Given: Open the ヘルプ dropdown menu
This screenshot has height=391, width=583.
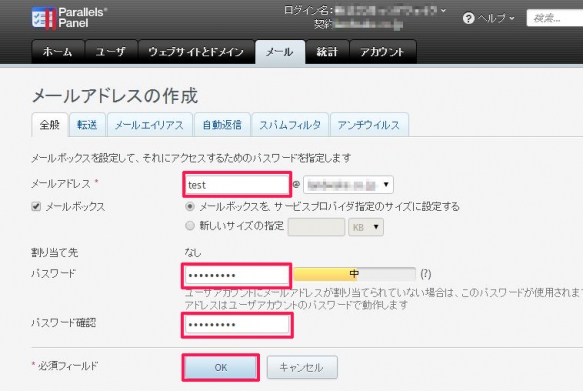Looking at the screenshot, I should pyautogui.click(x=495, y=18).
